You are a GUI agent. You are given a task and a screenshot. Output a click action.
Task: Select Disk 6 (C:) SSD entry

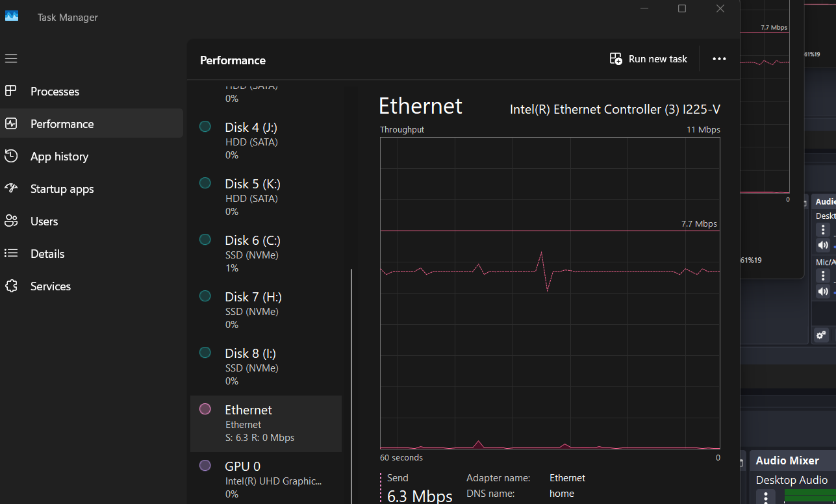click(266, 254)
